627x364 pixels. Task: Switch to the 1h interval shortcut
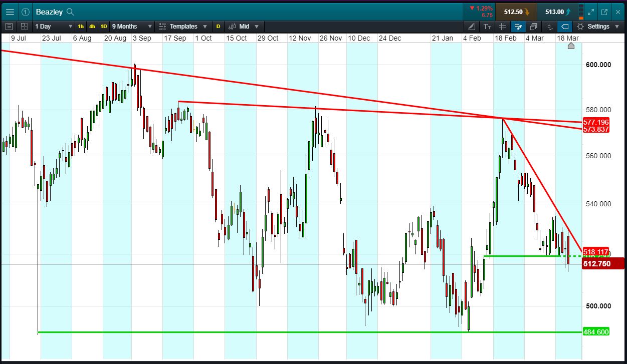click(x=81, y=26)
